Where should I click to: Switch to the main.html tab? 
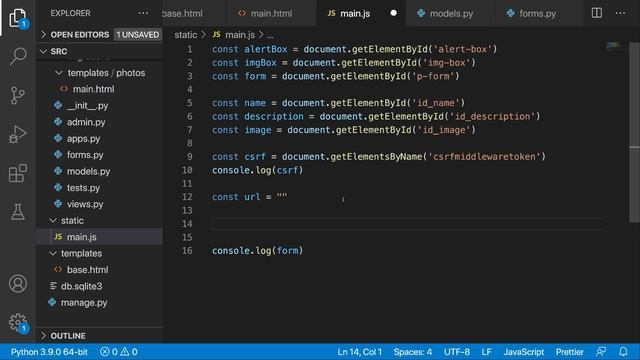click(x=271, y=13)
